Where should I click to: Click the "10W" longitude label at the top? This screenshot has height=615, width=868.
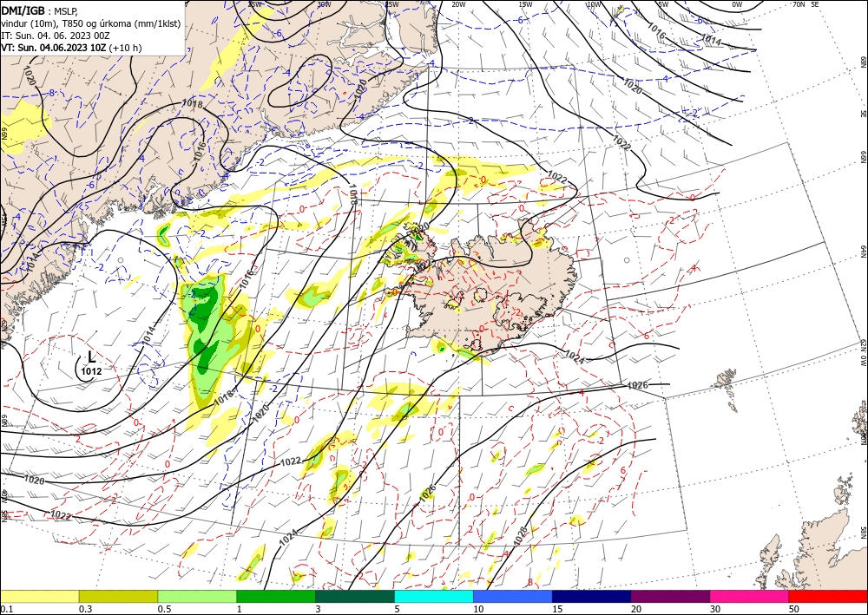tap(594, 4)
